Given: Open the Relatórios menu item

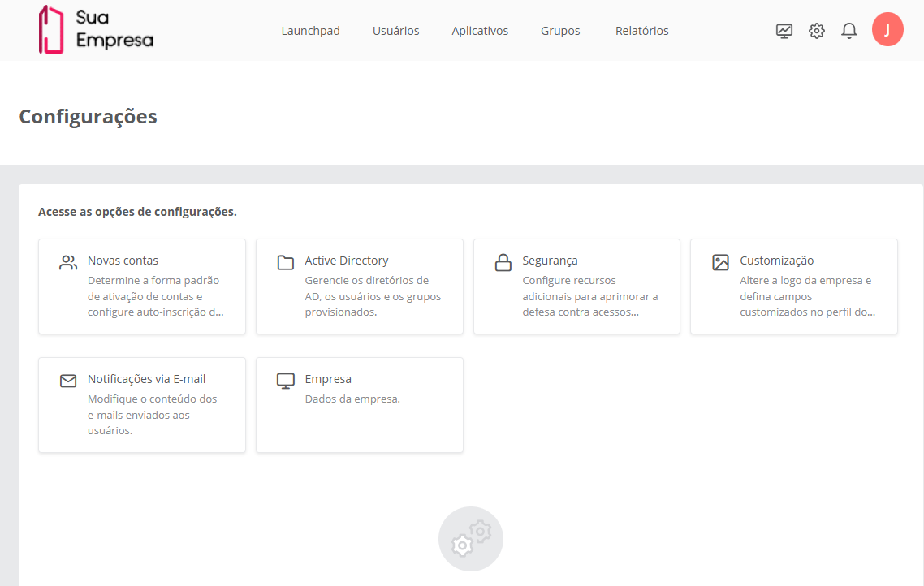Looking at the screenshot, I should (641, 31).
